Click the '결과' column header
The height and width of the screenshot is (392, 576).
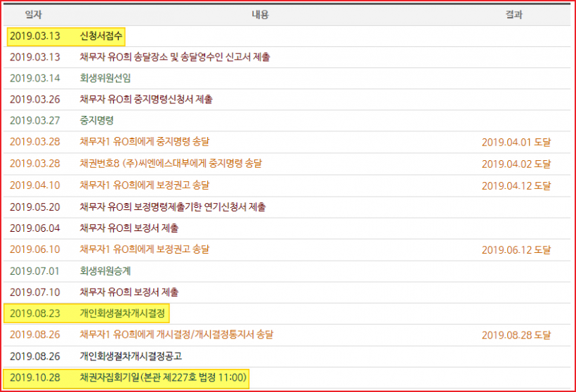[513, 15]
